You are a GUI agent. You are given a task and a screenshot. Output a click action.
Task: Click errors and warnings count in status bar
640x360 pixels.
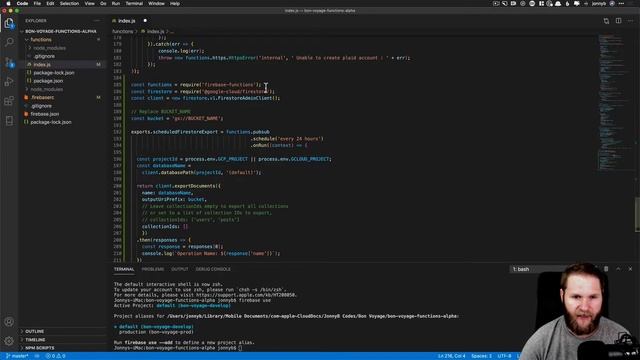(56, 356)
